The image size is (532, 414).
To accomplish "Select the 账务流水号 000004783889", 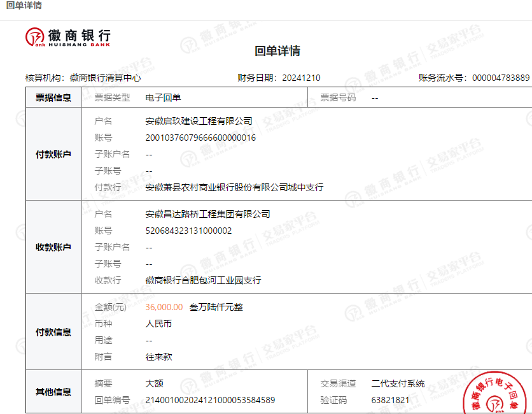I will pyautogui.click(x=500, y=78).
